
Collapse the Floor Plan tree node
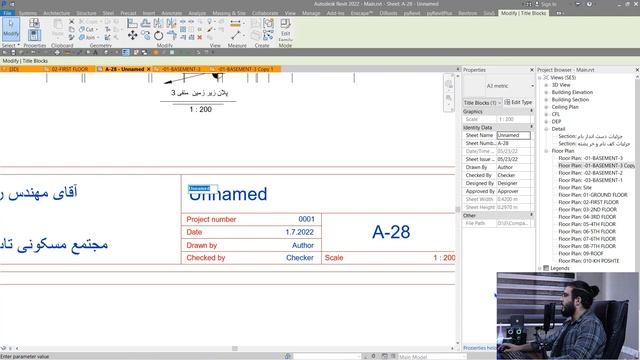(547, 151)
